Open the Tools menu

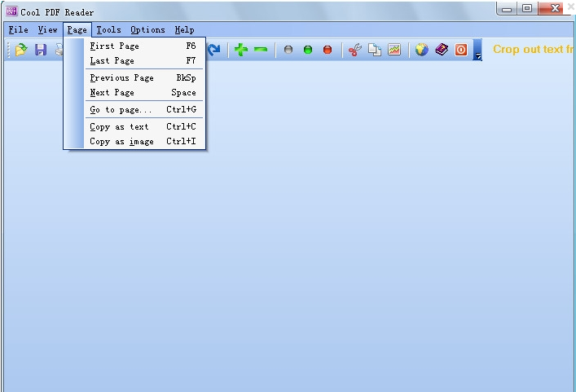108,30
